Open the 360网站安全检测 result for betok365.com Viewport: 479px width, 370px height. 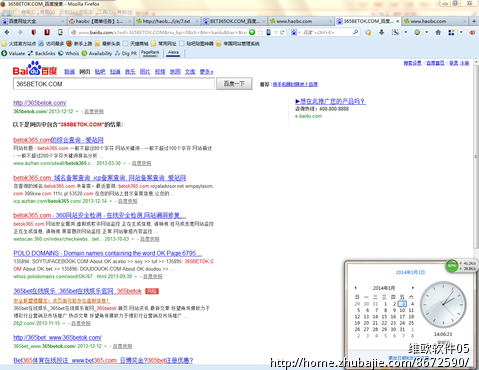pyautogui.click(x=99, y=216)
